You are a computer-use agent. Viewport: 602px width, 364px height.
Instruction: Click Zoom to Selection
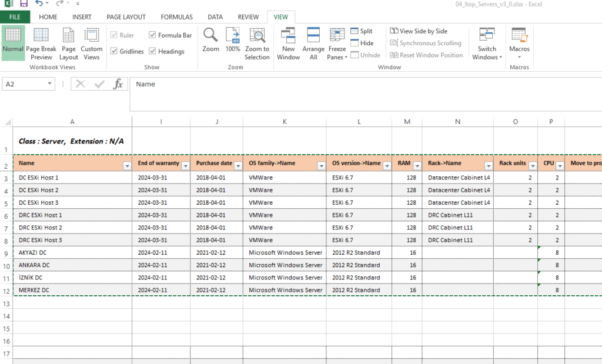pyautogui.click(x=257, y=43)
